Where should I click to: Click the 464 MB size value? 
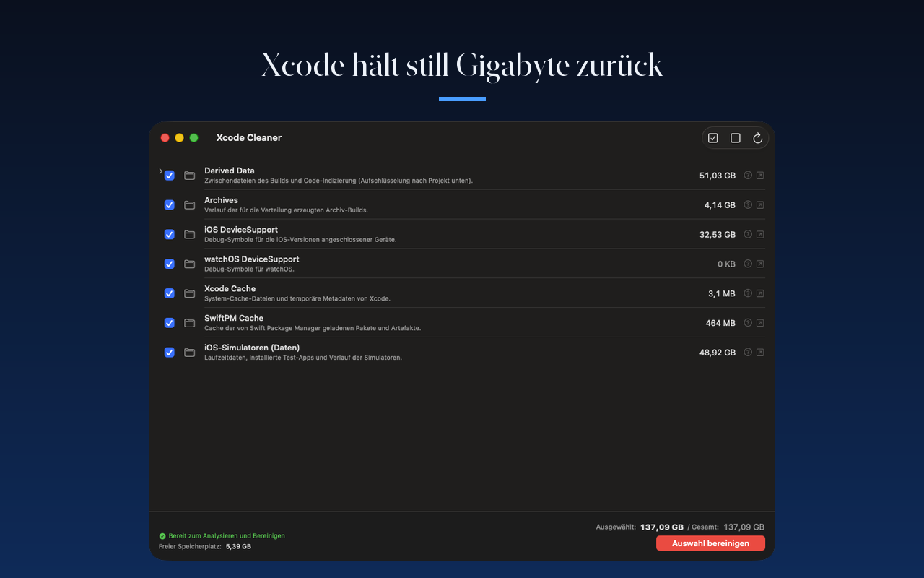[720, 324]
